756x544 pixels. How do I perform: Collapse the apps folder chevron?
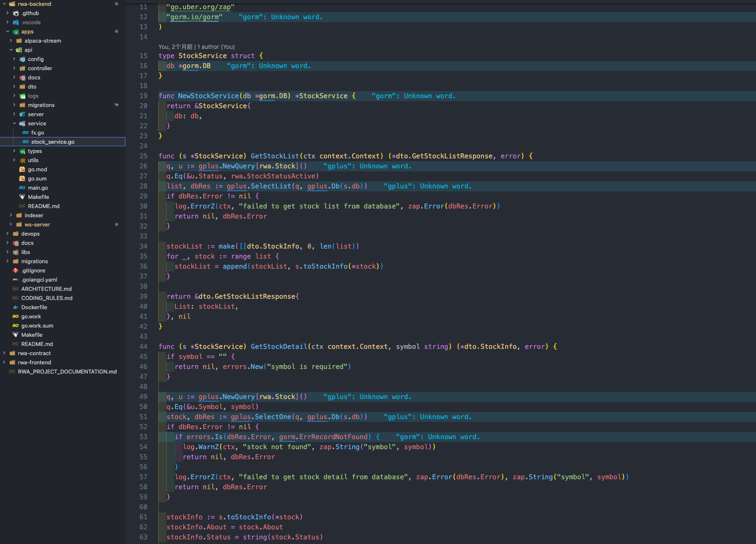[x=8, y=31]
